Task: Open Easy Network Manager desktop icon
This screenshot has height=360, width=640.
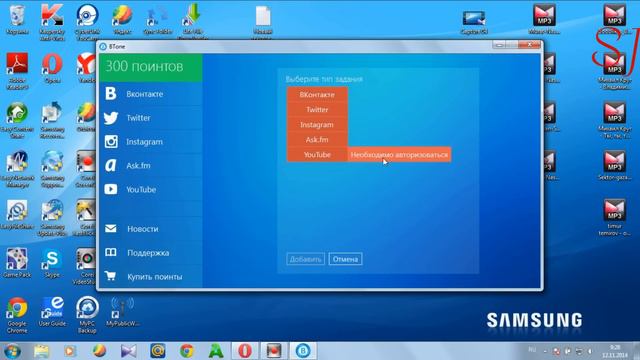Action: coord(17,169)
